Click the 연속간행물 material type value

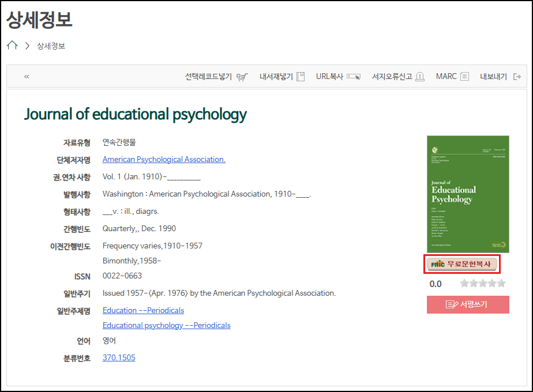[119, 142]
